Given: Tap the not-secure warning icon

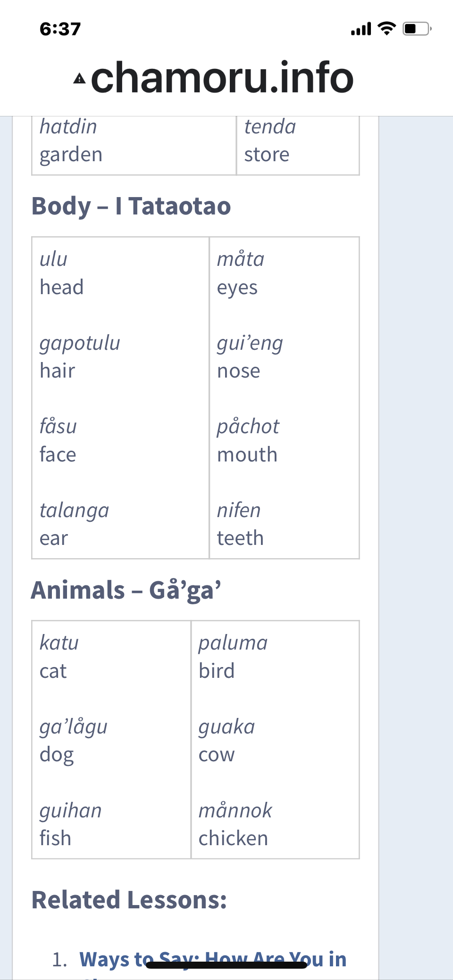Looking at the screenshot, I should [79, 79].
